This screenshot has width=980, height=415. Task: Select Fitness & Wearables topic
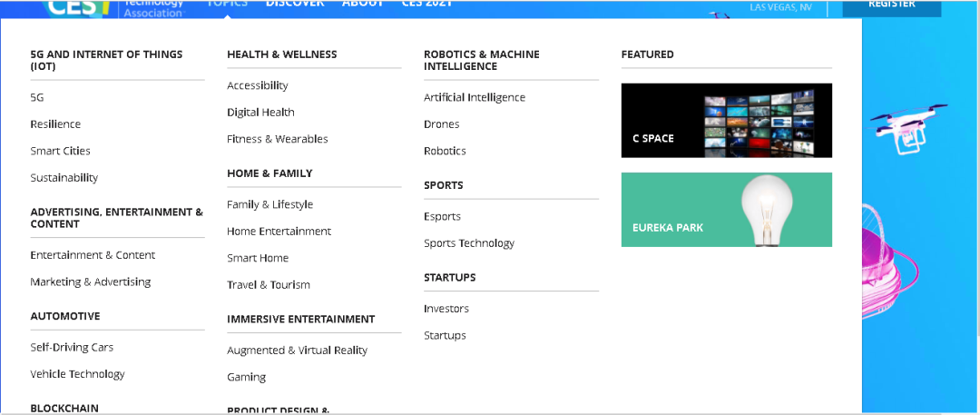(x=278, y=139)
